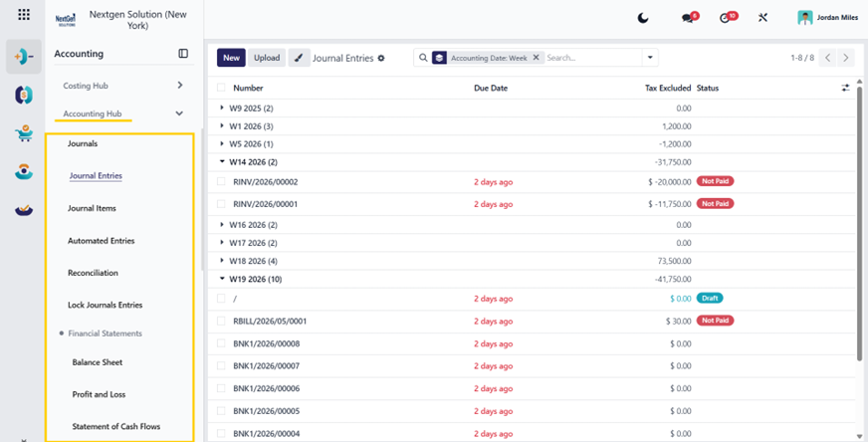Toggle the sidebar panel layout icon

point(183,53)
